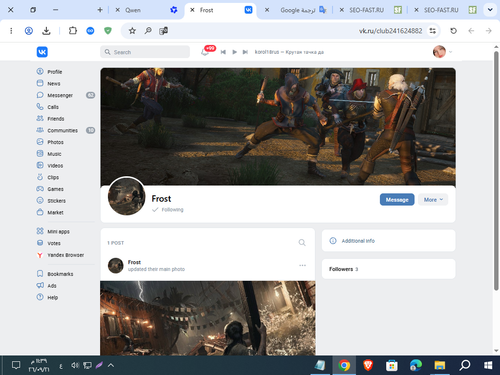The image size is (500, 375).
Task: Expand the More dropdown button
Action: coord(433,200)
